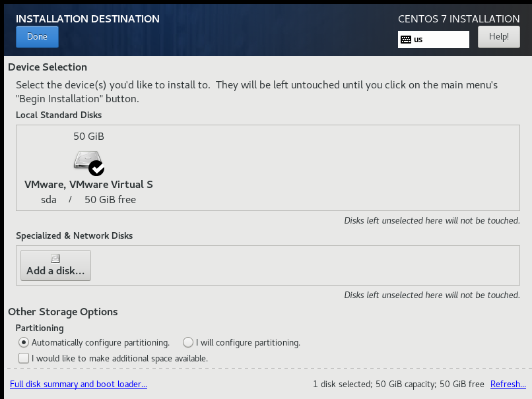Viewport: 532px width, 399px height.
Task: Click the small disk icon on Add a disk
Action: pos(55,259)
